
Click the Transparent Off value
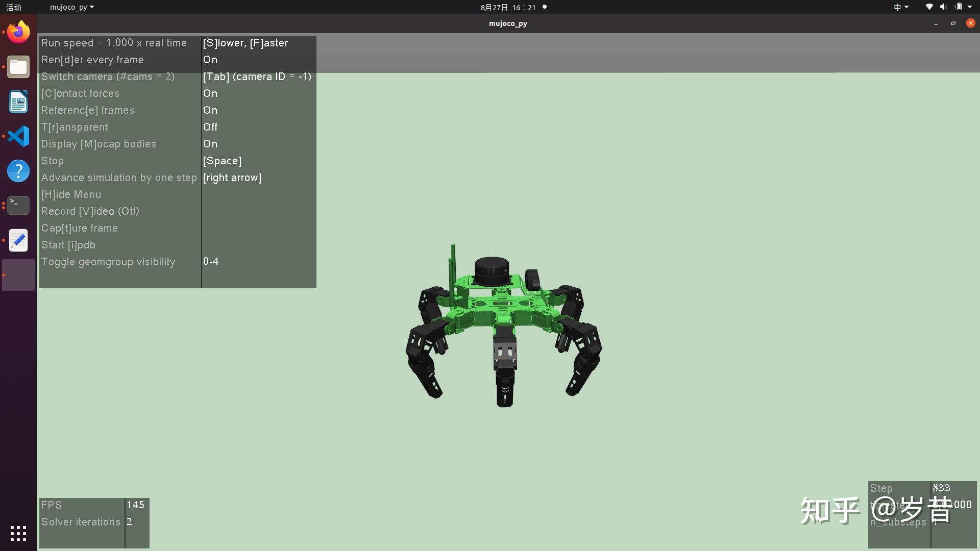(210, 127)
